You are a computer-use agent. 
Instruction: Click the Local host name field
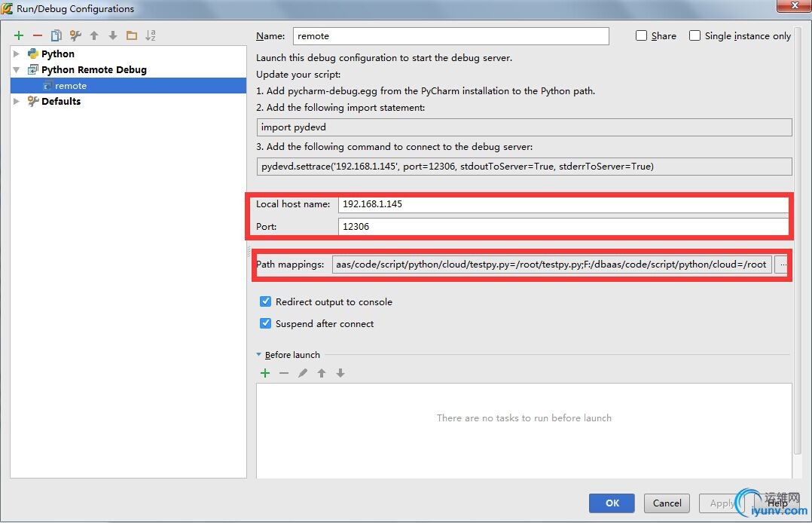click(x=563, y=203)
